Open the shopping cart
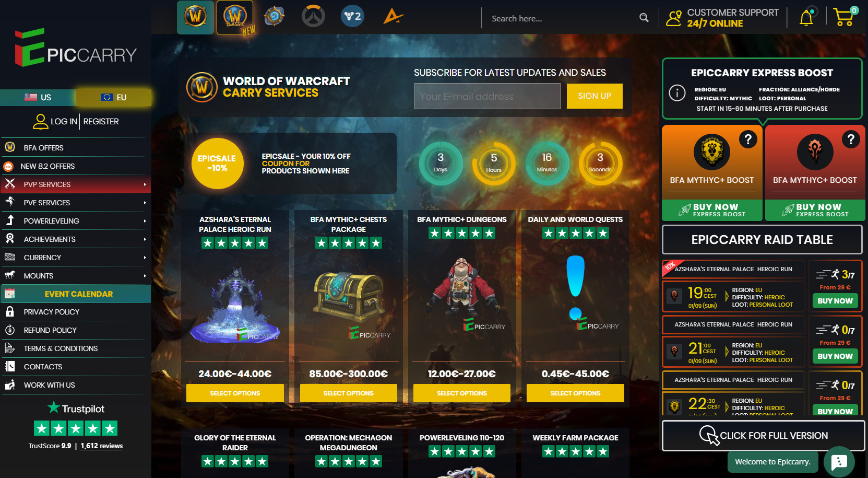The height and width of the screenshot is (478, 868). click(845, 17)
